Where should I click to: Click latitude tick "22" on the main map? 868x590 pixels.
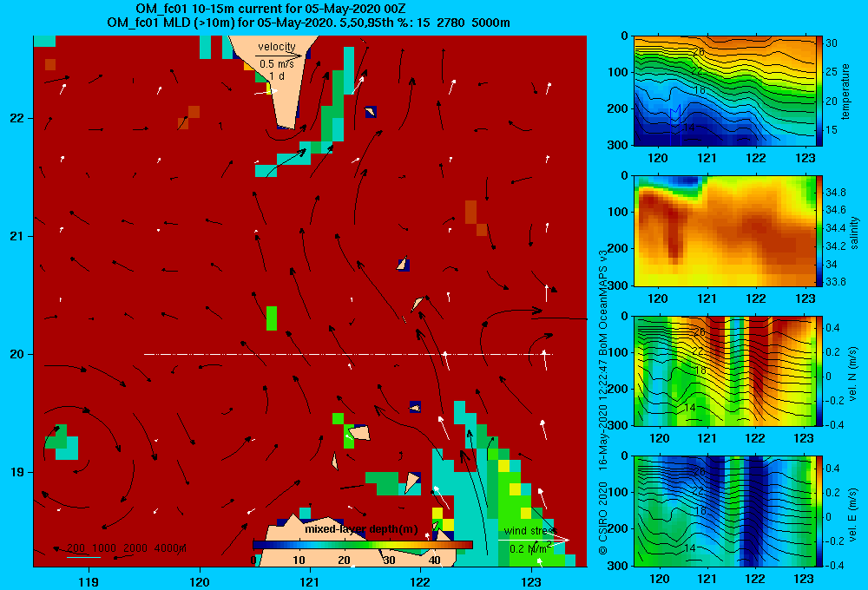coord(16,119)
